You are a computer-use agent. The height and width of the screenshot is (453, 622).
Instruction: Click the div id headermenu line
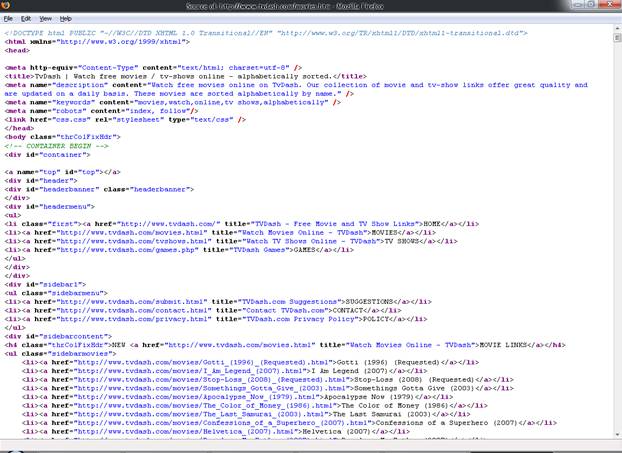(50, 206)
